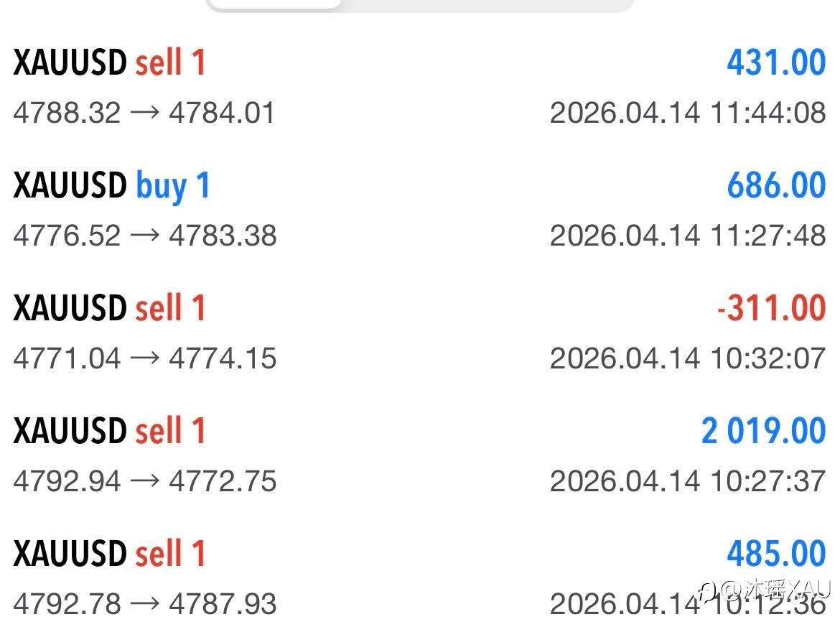Open the XAUUSD buy 1 trade row
840x627 pixels.
point(111,186)
